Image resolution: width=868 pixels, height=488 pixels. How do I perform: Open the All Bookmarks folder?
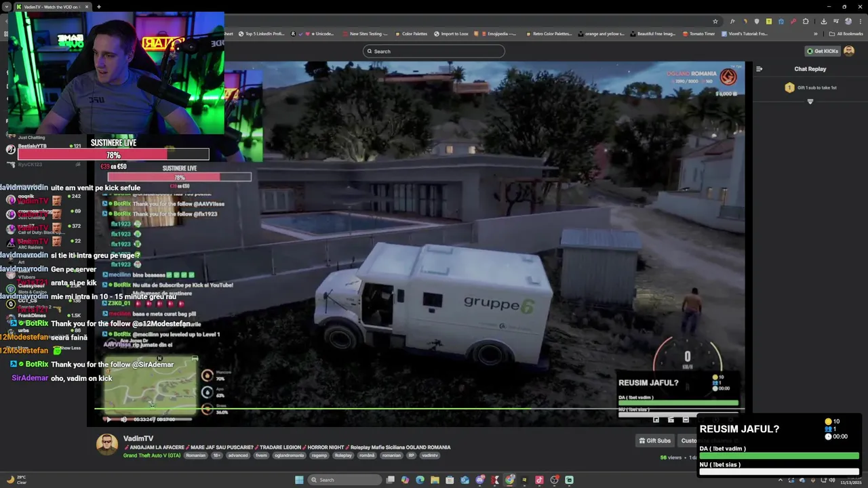coord(845,34)
